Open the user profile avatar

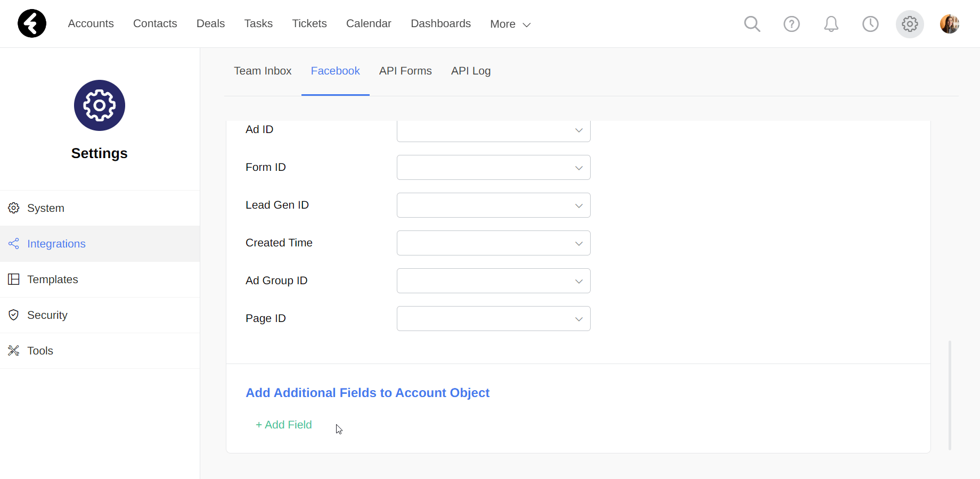(x=949, y=24)
